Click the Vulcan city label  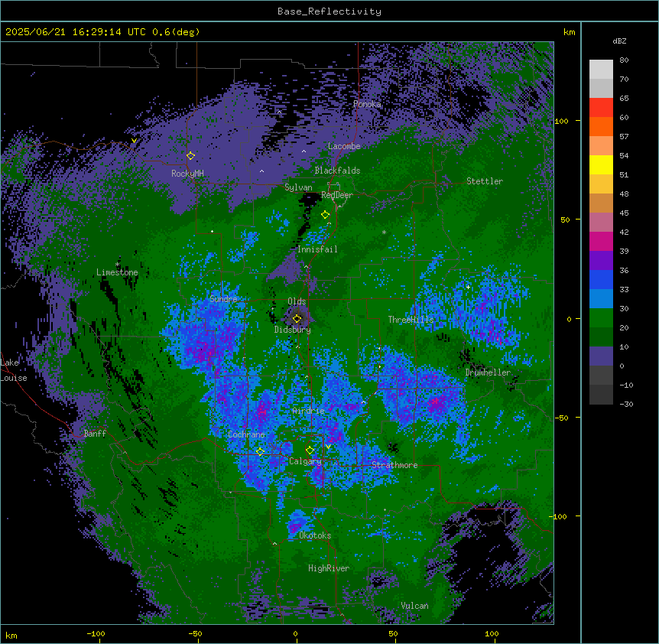pos(415,606)
